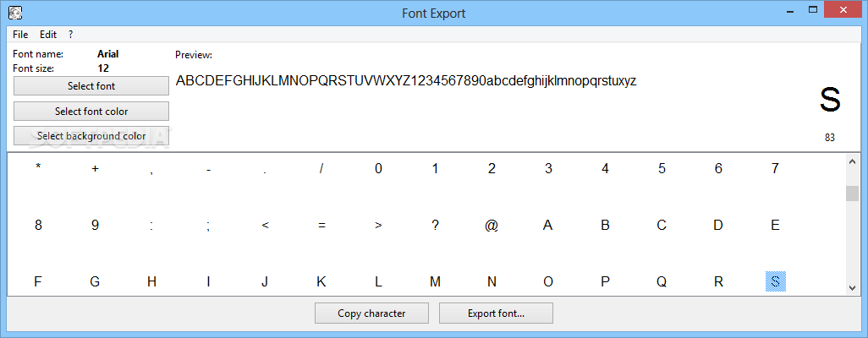This screenshot has height=338, width=868.
Task: Select the letter M in the grid
Action: [x=435, y=281]
